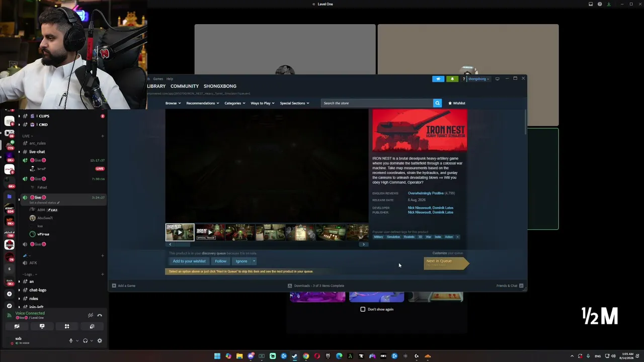Click the Simulation tag

click(x=393, y=237)
